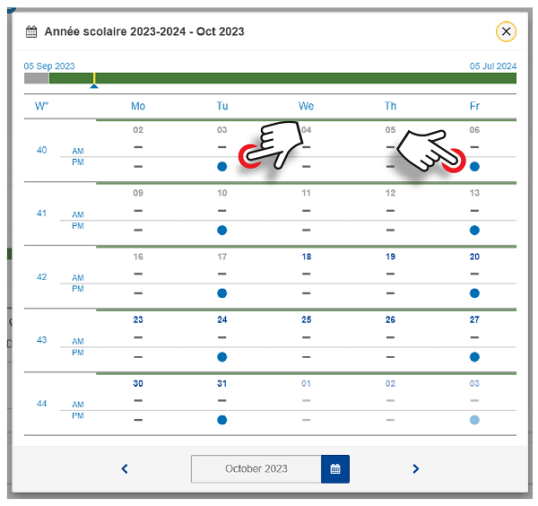The width and height of the screenshot is (538, 506).
Task: Select day 18 in week 42
Action: click(x=306, y=257)
